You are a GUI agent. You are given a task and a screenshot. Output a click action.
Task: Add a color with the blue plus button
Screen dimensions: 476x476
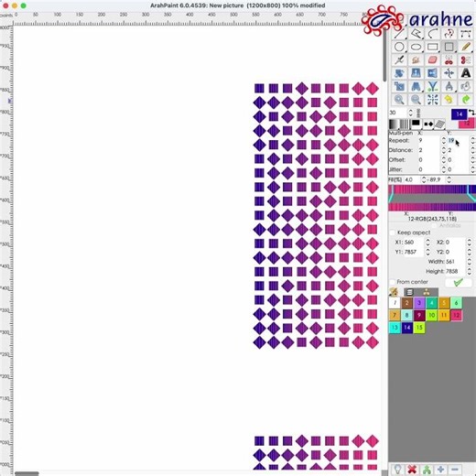440,470
